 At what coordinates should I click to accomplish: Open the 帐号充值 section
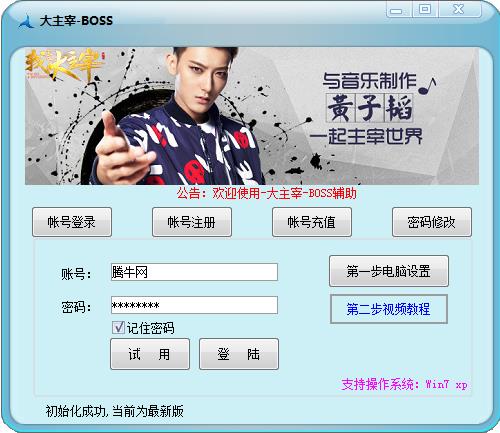[x=312, y=222]
